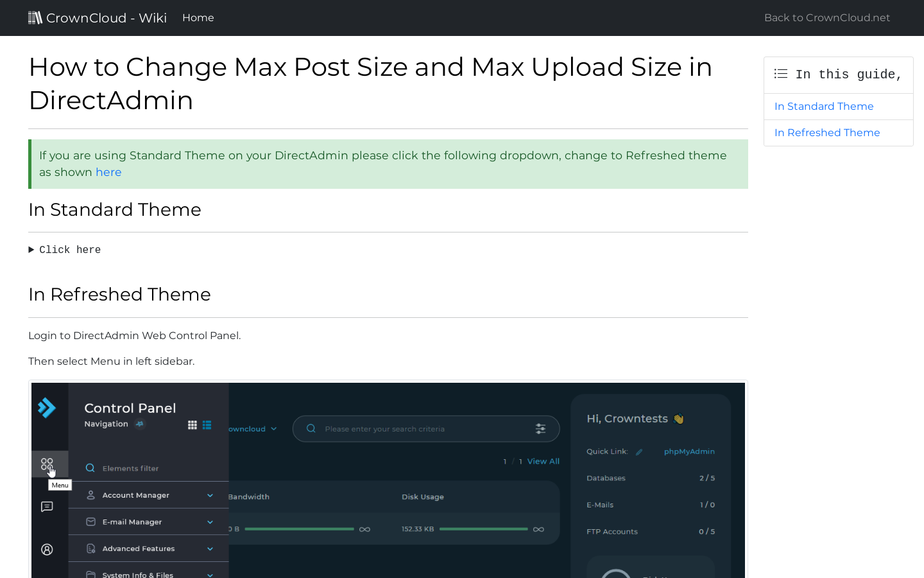
Task: Open In Standard Theme from the guide sidebar
Action: click(824, 106)
